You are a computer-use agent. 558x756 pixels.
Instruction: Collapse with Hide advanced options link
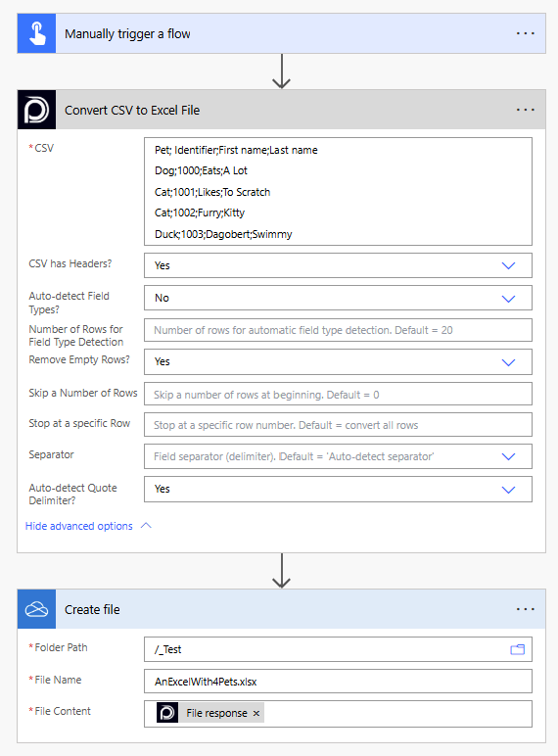click(x=79, y=526)
